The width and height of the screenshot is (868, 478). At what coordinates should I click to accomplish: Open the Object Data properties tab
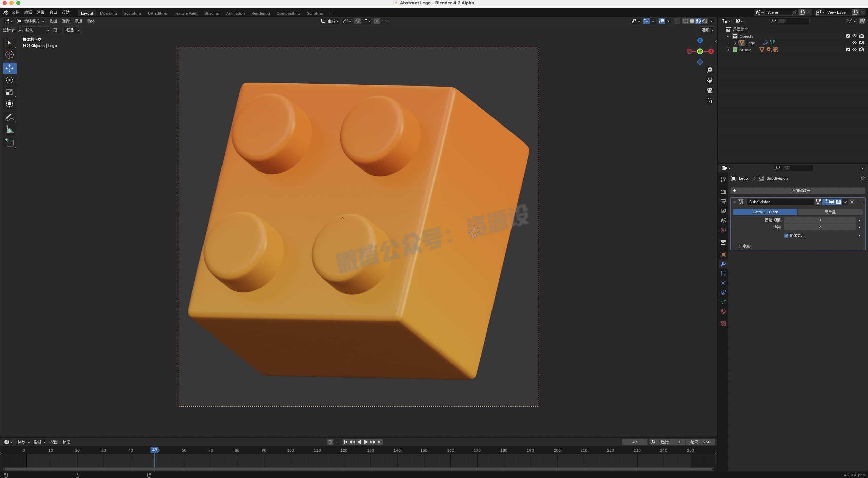(x=723, y=302)
